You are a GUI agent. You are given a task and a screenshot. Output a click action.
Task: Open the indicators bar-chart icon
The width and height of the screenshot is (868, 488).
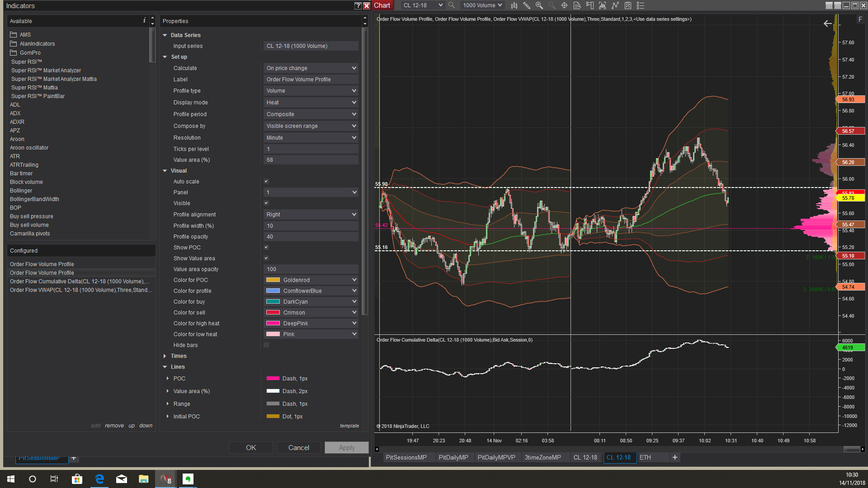click(602, 5)
